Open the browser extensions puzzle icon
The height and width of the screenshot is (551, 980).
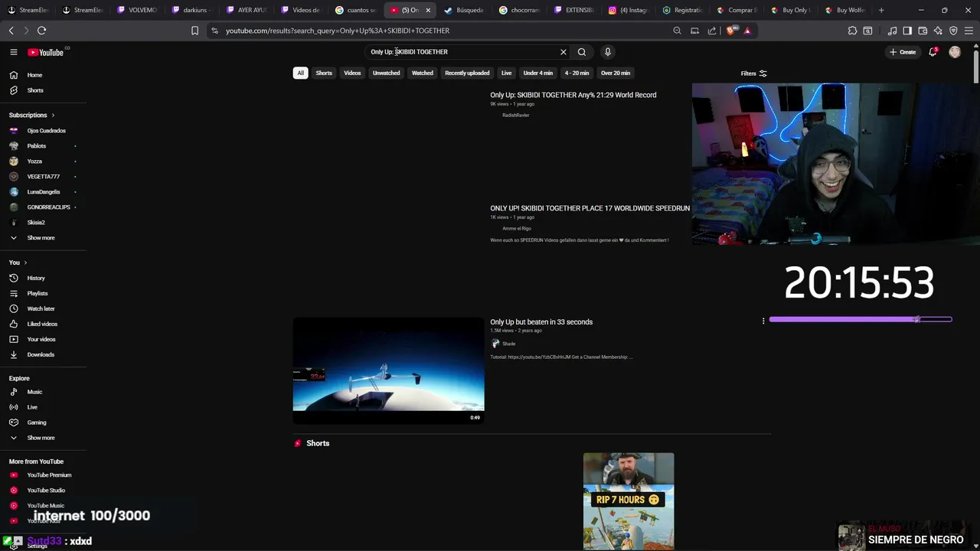point(852,31)
